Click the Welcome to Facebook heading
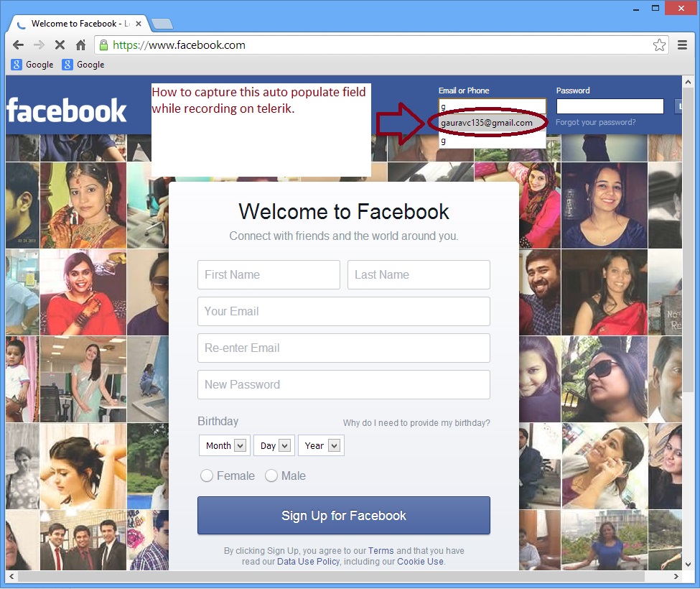Viewport: 700px width, 589px height. pyautogui.click(x=344, y=212)
